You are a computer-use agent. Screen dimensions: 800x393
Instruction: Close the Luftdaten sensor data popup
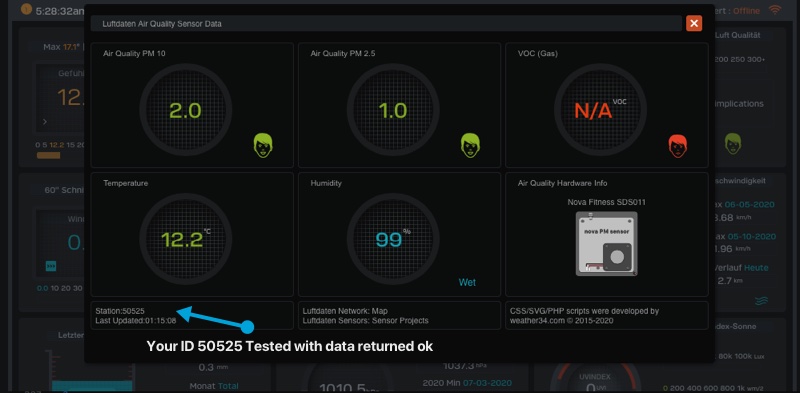point(694,23)
